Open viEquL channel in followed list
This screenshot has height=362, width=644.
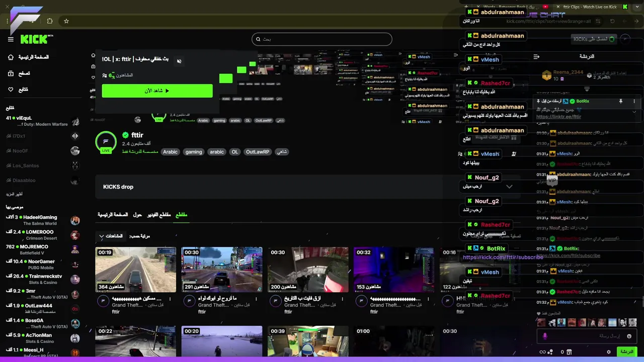pyautogui.click(x=43, y=121)
